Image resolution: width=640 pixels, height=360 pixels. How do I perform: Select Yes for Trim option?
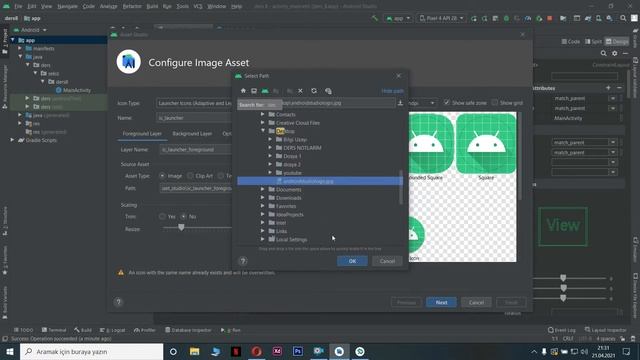pyautogui.click(x=162, y=216)
